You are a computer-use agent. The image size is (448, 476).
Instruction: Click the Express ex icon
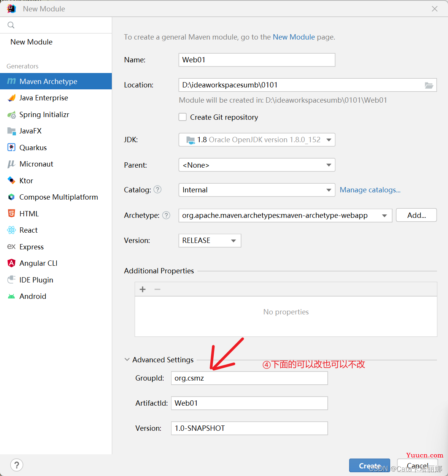(11, 247)
